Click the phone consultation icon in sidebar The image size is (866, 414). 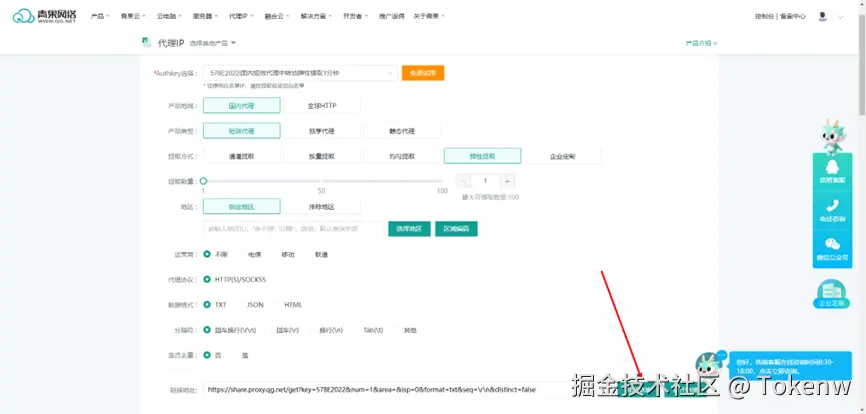[x=832, y=206]
